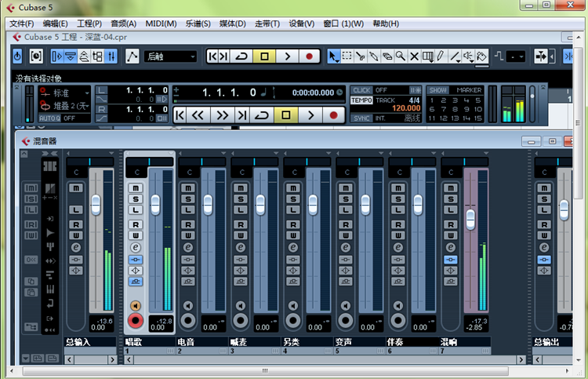The width and height of the screenshot is (588, 379).
Task: Click the automation mode curve icon
Action: pos(132,56)
